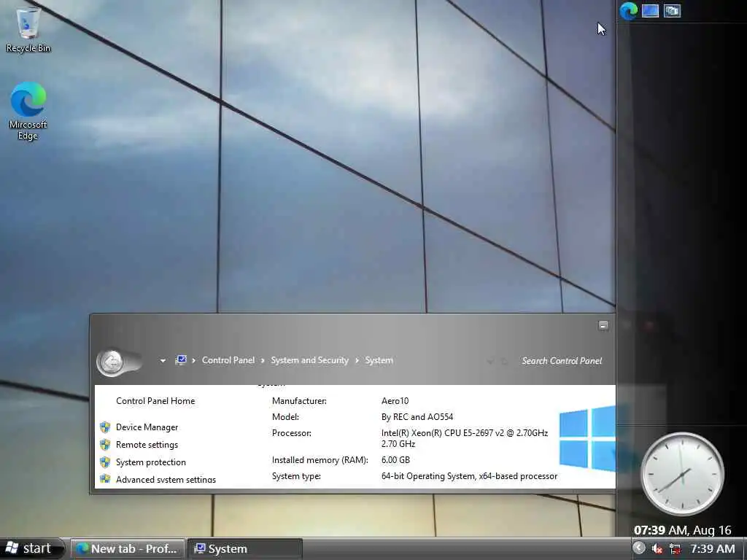Click the System breadcrumb item
The height and width of the screenshot is (560, 747).
[x=379, y=360]
